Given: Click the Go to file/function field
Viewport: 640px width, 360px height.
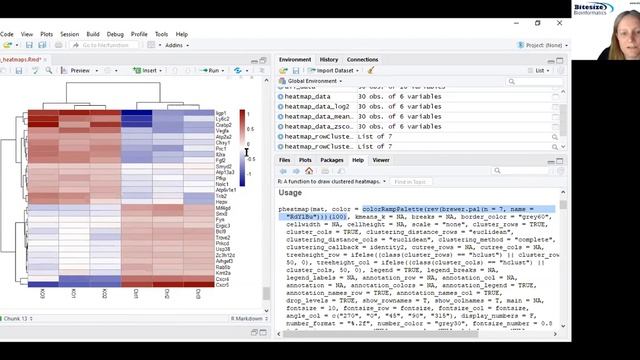Looking at the screenshot, I should tap(104, 45).
